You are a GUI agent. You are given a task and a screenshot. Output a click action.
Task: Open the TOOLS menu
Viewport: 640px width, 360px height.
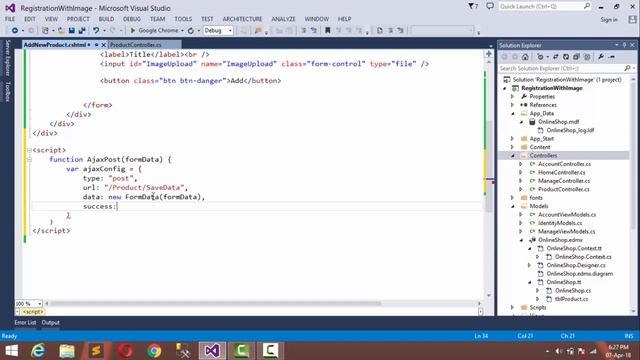coord(183,19)
